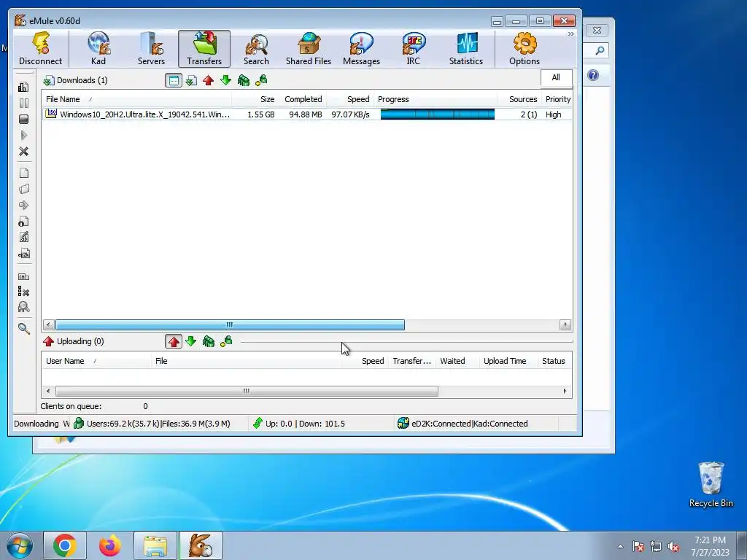The image size is (747, 560).
Task: Open the Downloads (1) pane menu
Action: coord(75,80)
